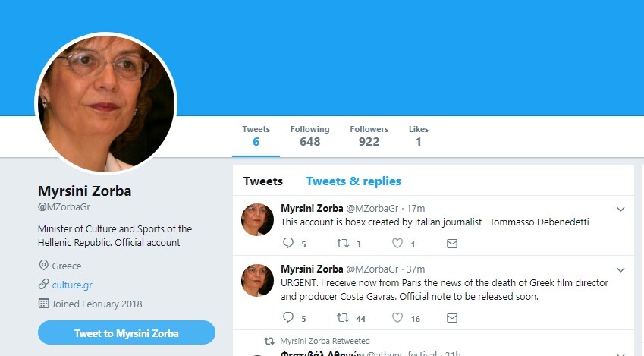
Task: Open more options on Athens festival retweet
Action: (x=620, y=353)
